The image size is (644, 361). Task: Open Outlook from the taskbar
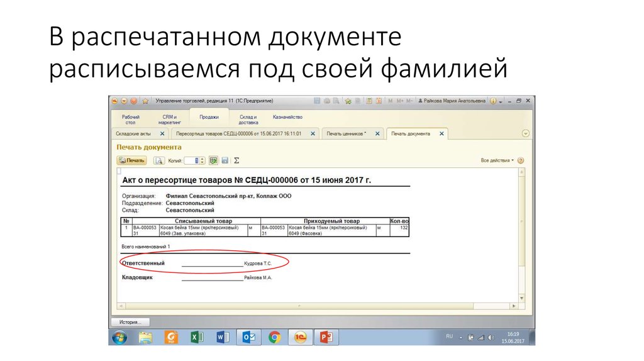[x=249, y=338]
